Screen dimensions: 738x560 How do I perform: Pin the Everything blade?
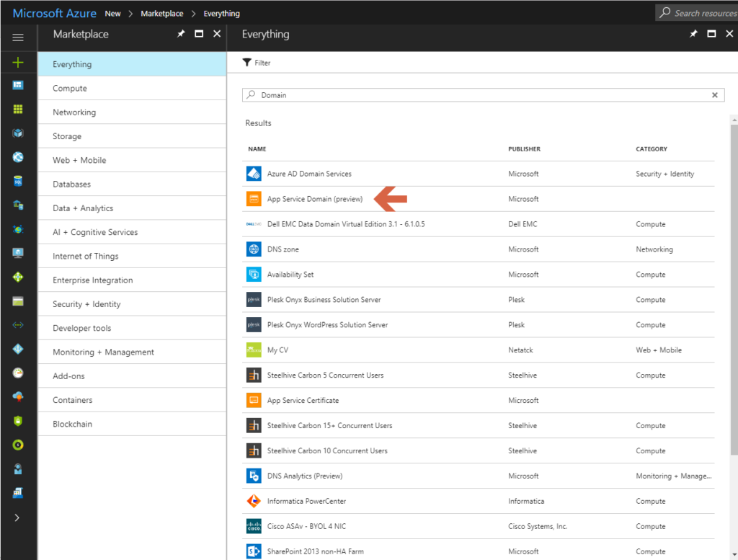[693, 33]
